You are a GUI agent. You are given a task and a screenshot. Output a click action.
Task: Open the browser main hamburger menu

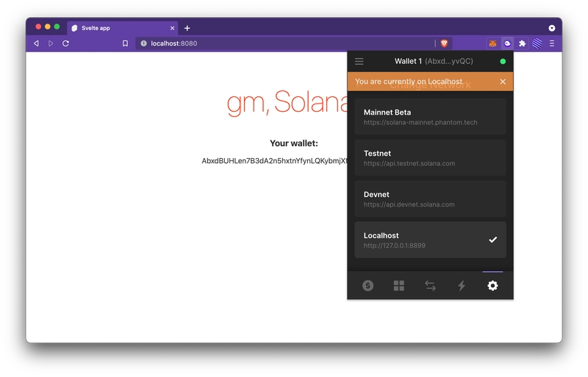pyautogui.click(x=552, y=43)
